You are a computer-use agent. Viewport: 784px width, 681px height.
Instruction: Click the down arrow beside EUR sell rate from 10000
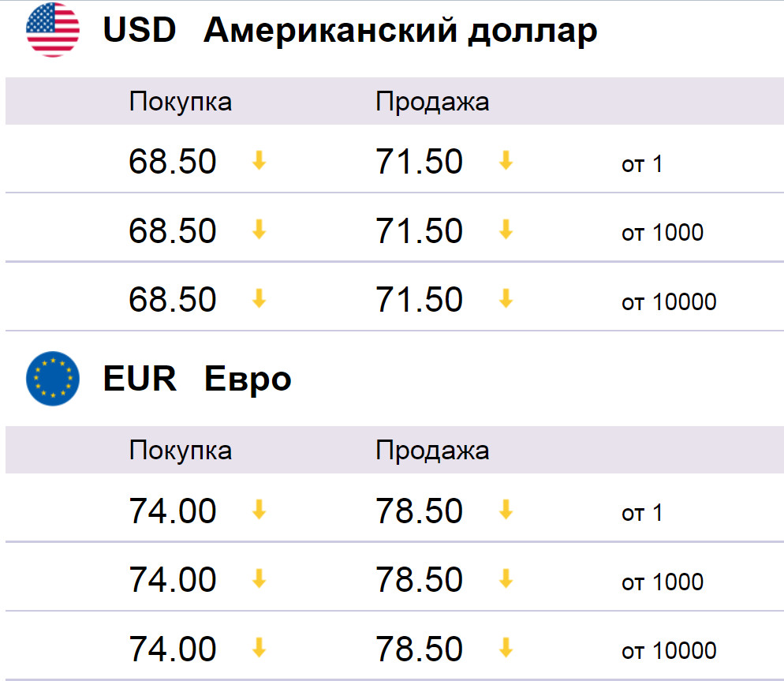click(x=506, y=649)
